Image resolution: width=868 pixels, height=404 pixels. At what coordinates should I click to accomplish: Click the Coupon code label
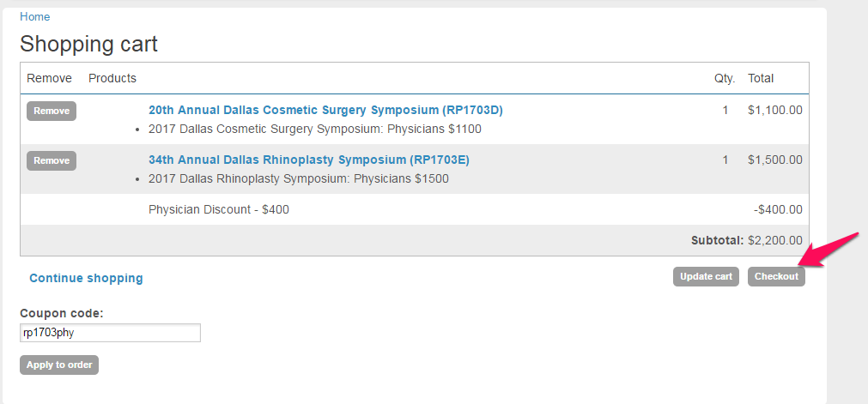[61, 313]
